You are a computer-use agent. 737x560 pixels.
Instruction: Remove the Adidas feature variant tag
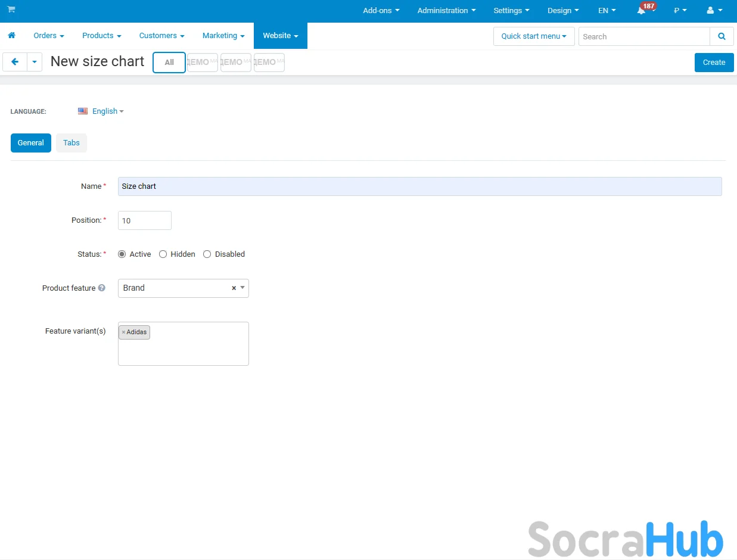pos(123,332)
